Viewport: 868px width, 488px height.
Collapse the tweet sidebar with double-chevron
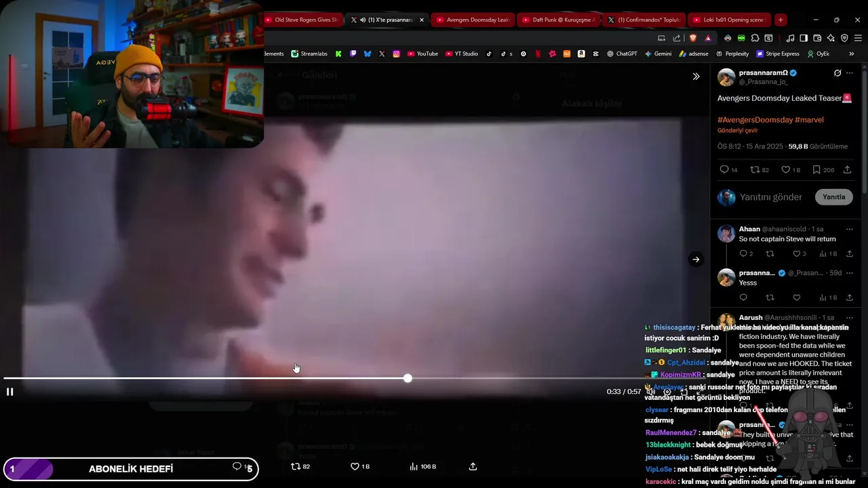tap(696, 77)
